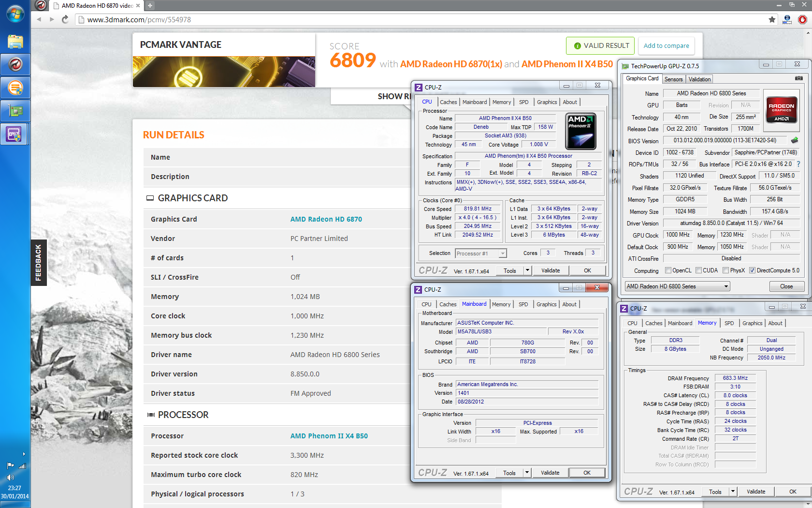Screen dimensions: 812x508
Task: Switch to Validation tab in GPU-Z
Action: 699,79
